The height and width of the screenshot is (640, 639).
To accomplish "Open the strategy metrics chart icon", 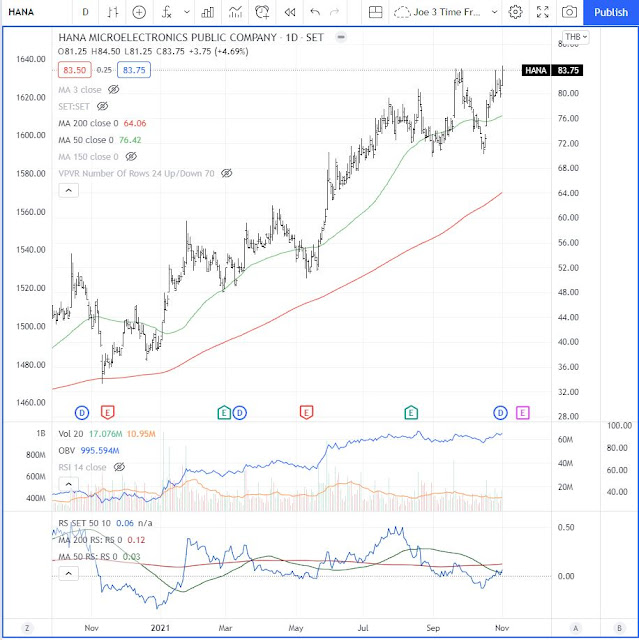I will point(235,12).
